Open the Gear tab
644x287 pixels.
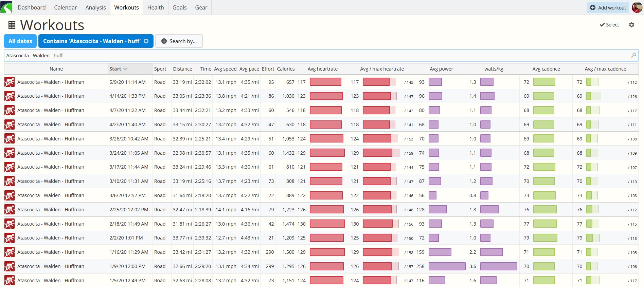coord(201,7)
